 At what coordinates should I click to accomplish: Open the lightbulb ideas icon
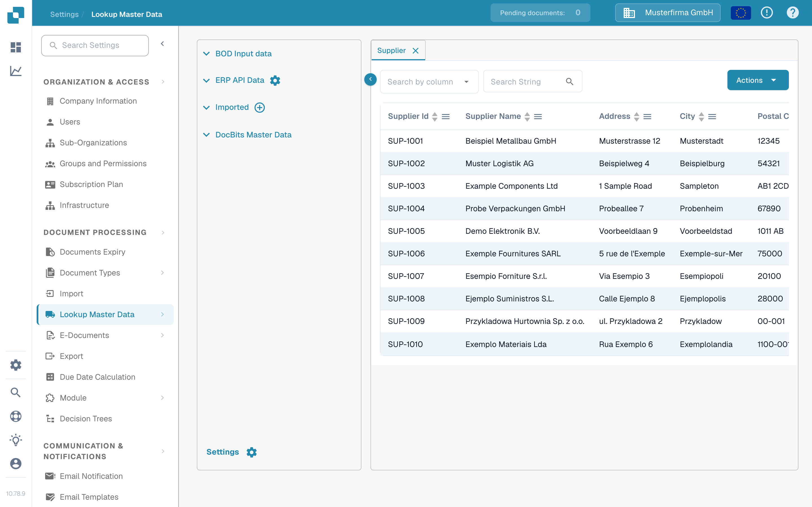tap(16, 440)
